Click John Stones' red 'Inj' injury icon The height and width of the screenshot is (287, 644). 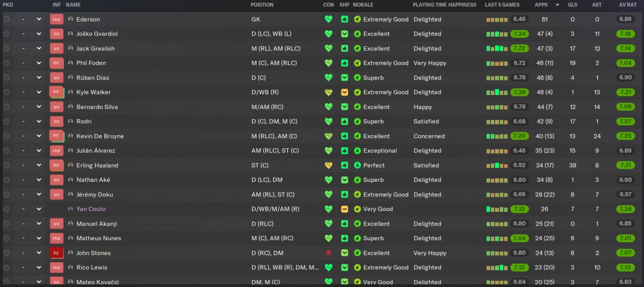point(56,253)
